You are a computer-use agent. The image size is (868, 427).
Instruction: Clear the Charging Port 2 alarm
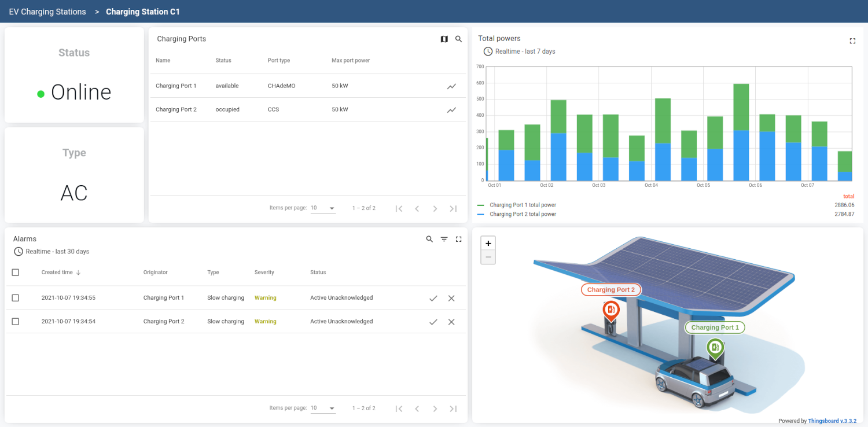coord(451,322)
